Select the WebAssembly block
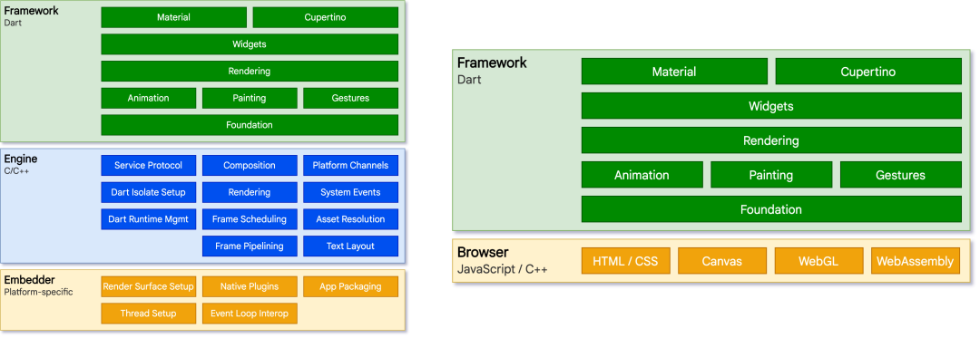Viewport: 980px width, 338px height. [915, 261]
